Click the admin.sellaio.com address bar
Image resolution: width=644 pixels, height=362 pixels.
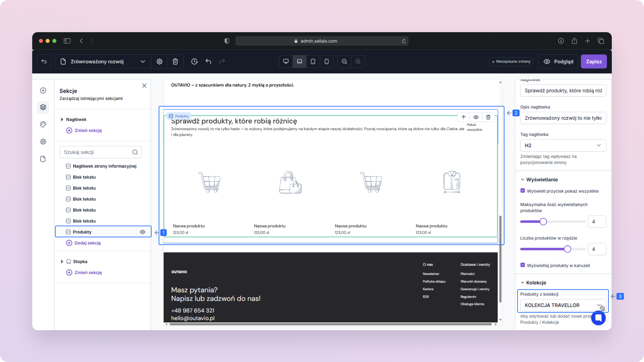322,41
